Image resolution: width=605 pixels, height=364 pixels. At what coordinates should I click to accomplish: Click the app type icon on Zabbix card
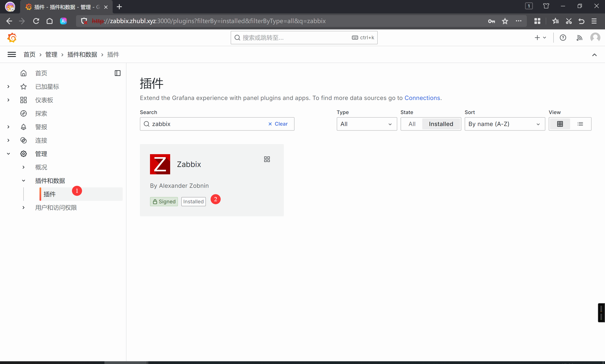click(x=267, y=159)
